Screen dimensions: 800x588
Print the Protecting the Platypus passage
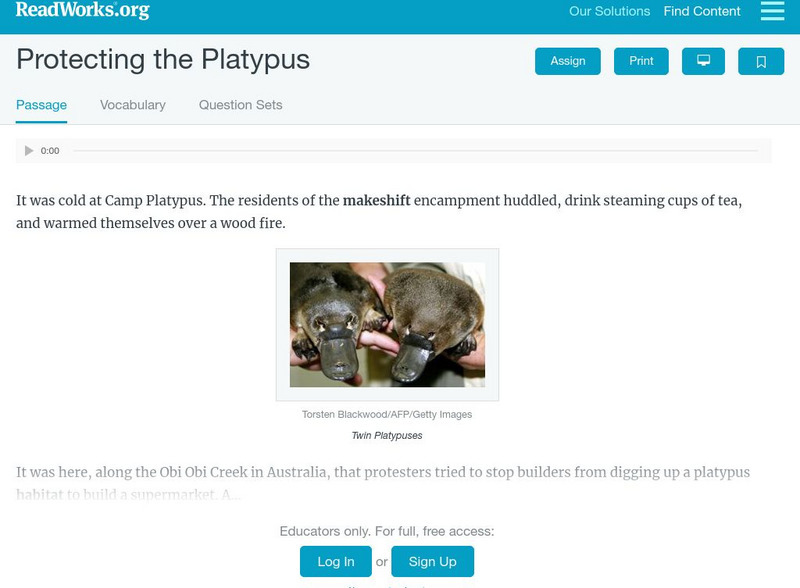point(641,60)
